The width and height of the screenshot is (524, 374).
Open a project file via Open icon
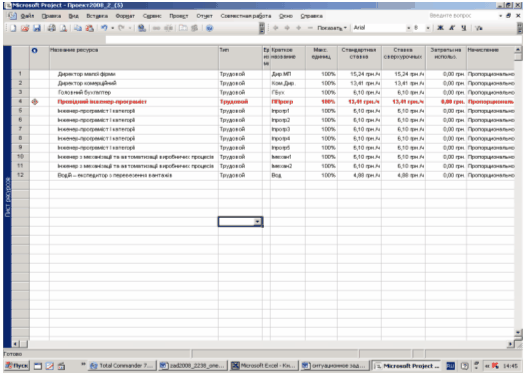[x=25, y=28]
